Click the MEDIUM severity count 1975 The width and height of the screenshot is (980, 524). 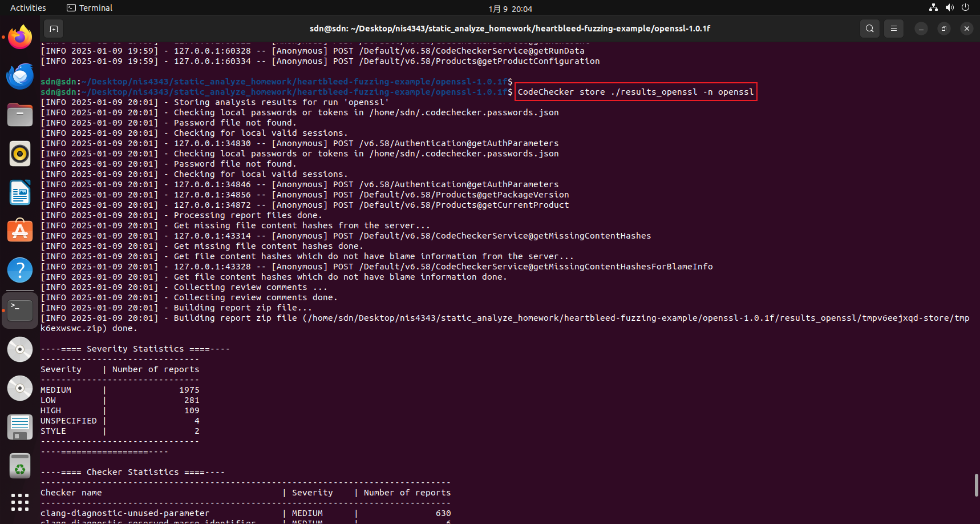(x=189, y=390)
